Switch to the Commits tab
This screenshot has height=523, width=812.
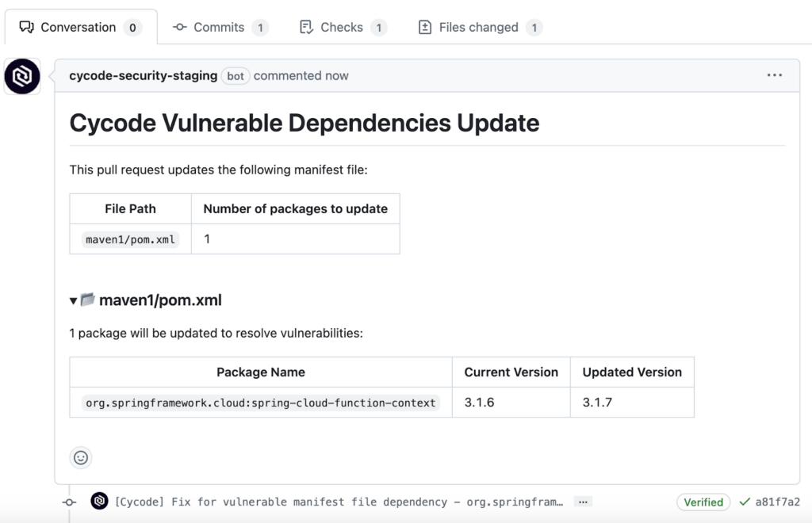[220, 28]
